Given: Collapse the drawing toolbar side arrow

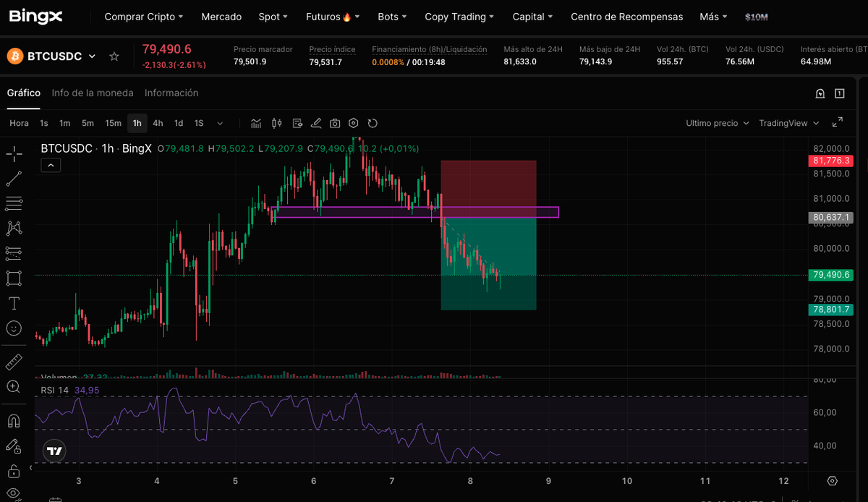Looking at the screenshot, I should [30, 468].
